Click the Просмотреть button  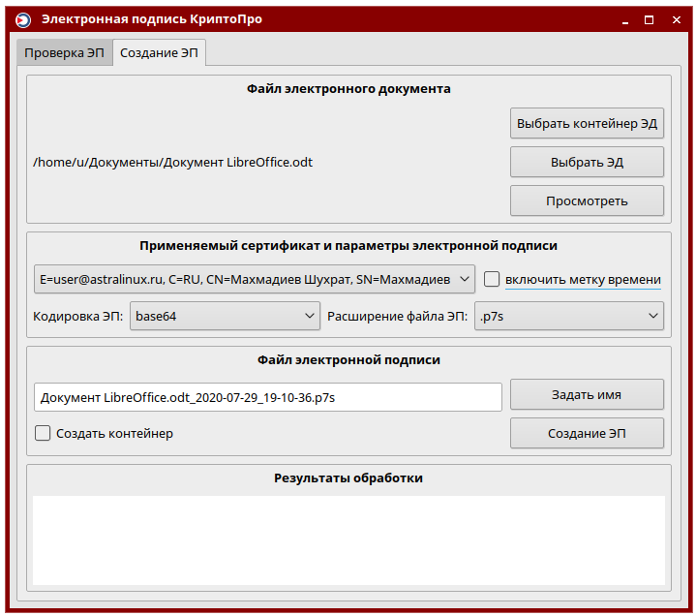[587, 200]
